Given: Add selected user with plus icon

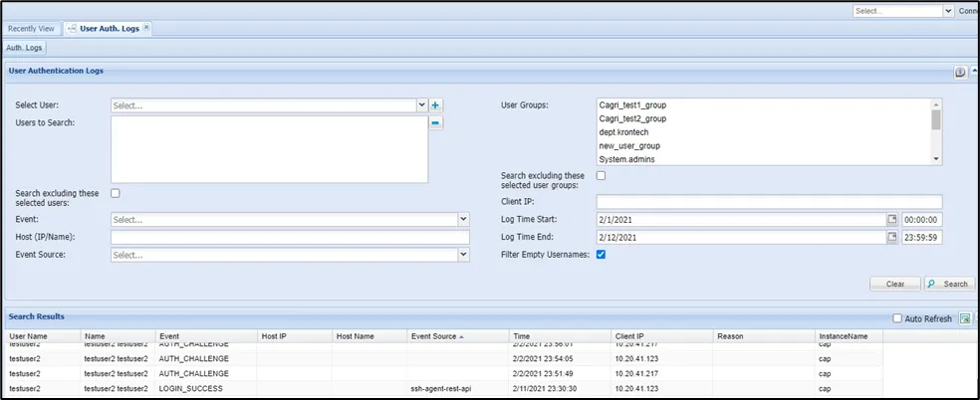Looking at the screenshot, I should 436,105.
